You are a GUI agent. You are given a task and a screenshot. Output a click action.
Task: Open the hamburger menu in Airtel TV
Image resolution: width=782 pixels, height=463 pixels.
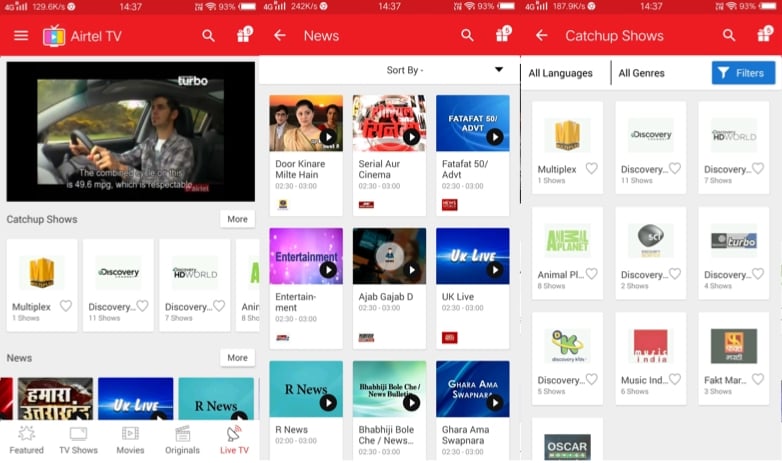21,35
